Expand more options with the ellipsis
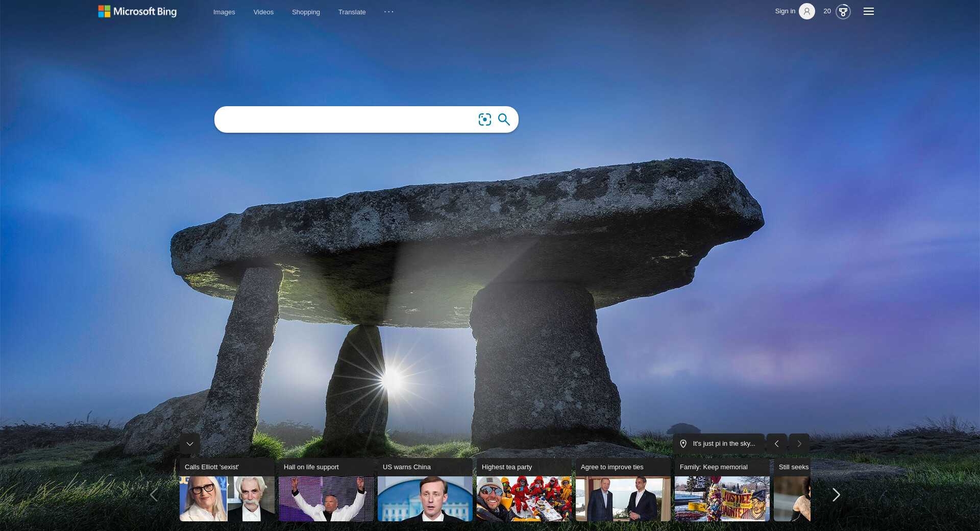 (389, 11)
